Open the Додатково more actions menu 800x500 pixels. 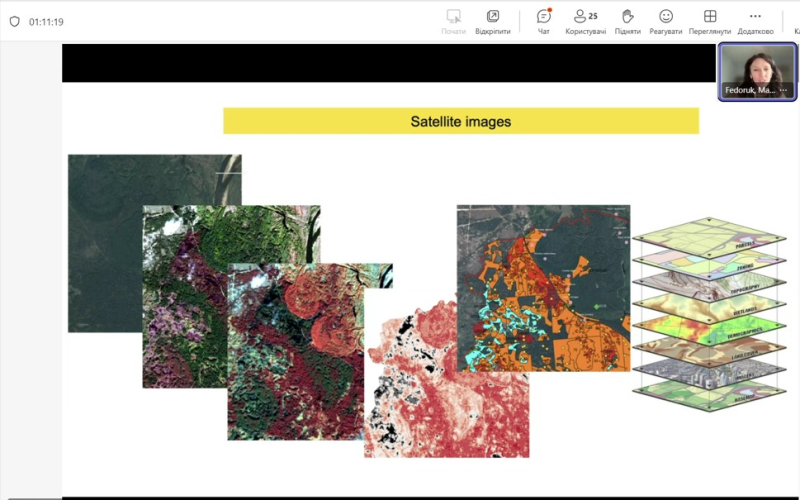click(x=755, y=21)
